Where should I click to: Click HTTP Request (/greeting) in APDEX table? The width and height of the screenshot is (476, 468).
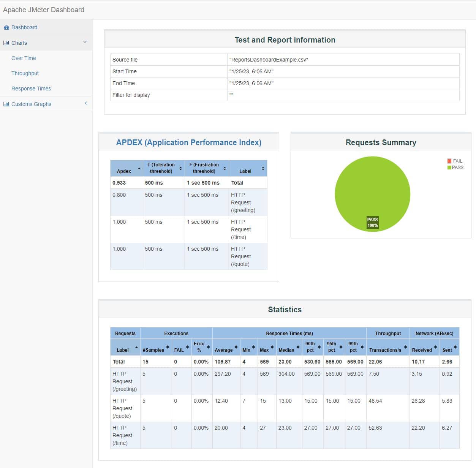(x=243, y=202)
